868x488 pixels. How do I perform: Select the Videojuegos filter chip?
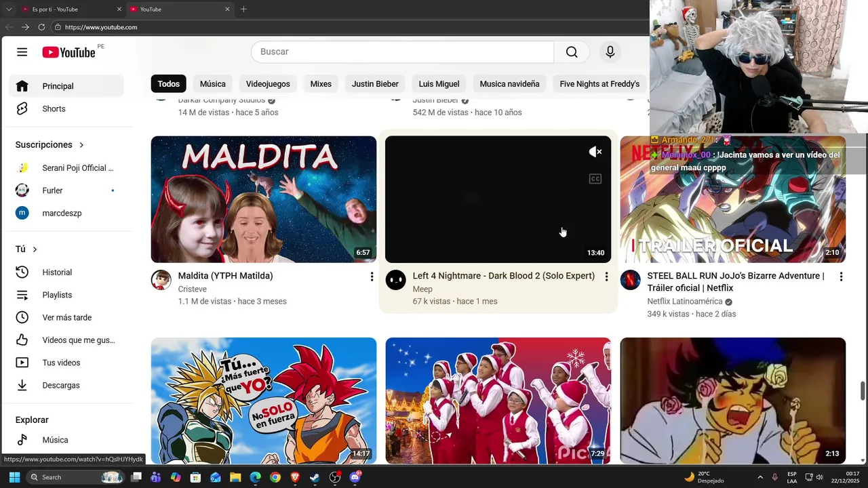[268, 84]
